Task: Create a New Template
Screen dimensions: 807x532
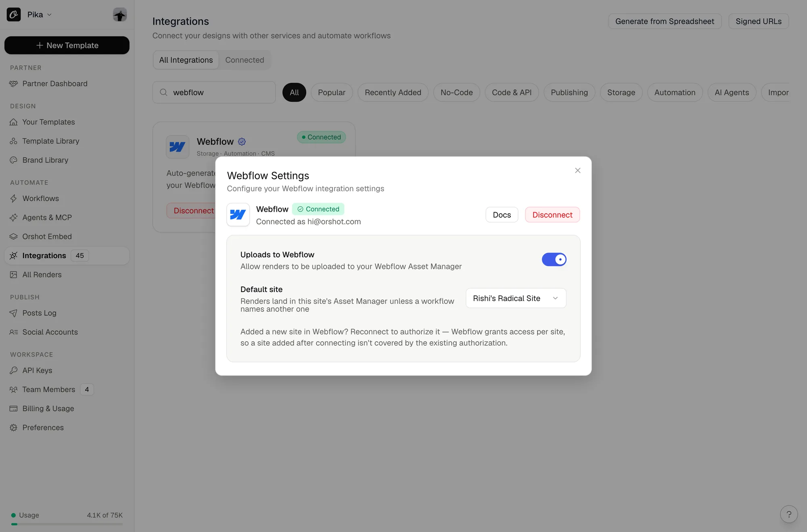Action: click(x=67, y=45)
